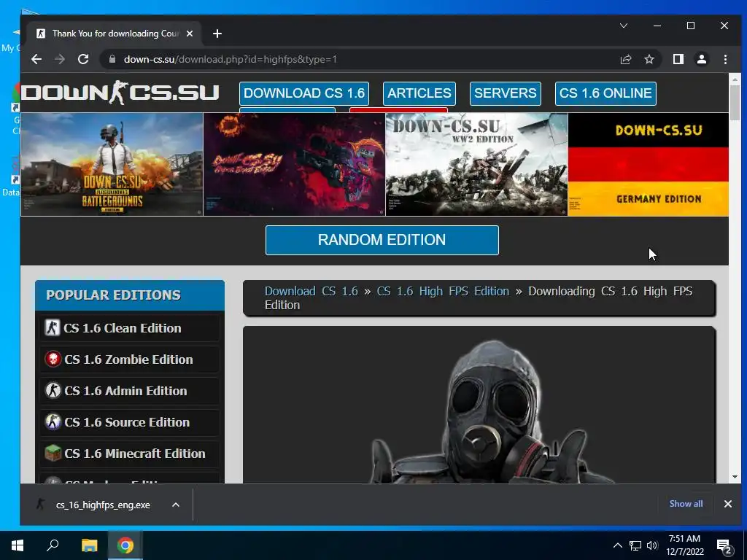Image resolution: width=747 pixels, height=560 pixels.
Task: Open CS 1.6 Clean Edition link
Action: (x=122, y=328)
